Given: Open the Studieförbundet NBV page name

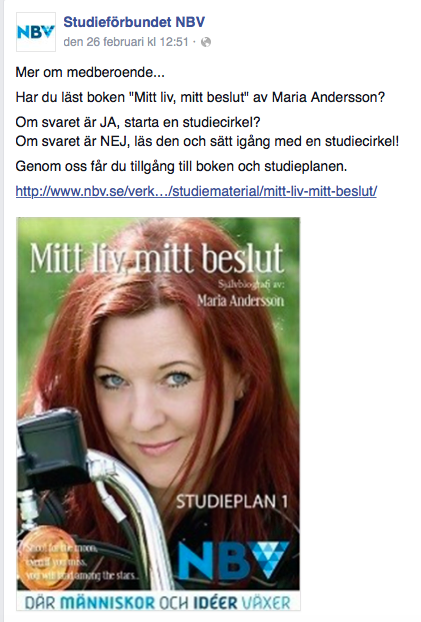Looking at the screenshot, I should point(134,22).
